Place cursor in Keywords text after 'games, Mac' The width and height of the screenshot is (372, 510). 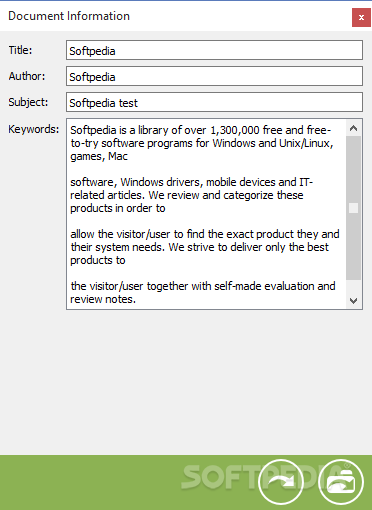click(x=128, y=156)
